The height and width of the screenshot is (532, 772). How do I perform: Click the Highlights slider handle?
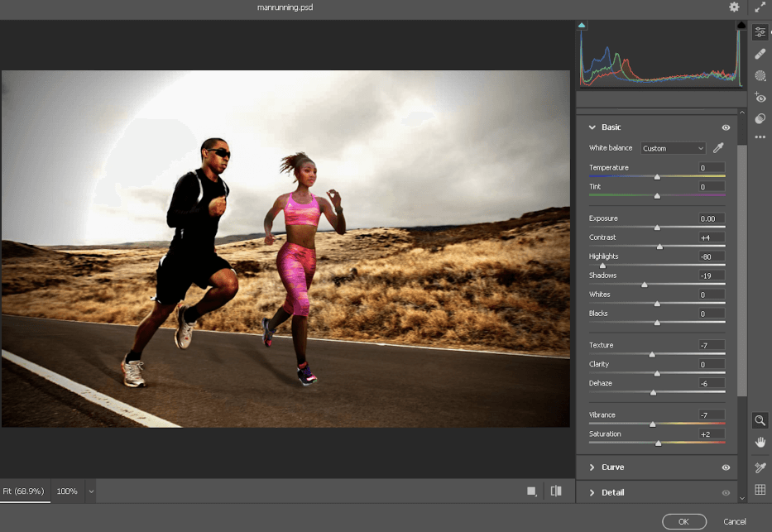[x=602, y=266]
